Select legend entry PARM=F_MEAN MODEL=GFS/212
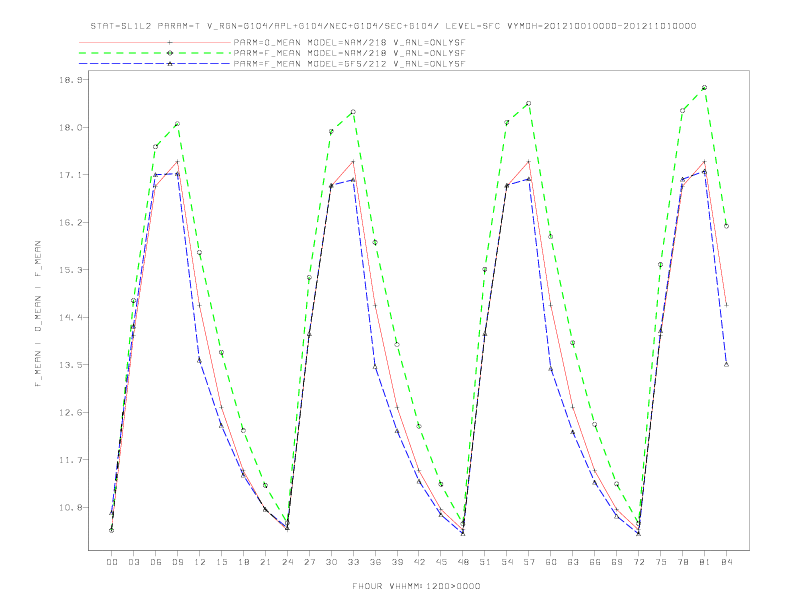The image size is (792, 612). pos(349,64)
